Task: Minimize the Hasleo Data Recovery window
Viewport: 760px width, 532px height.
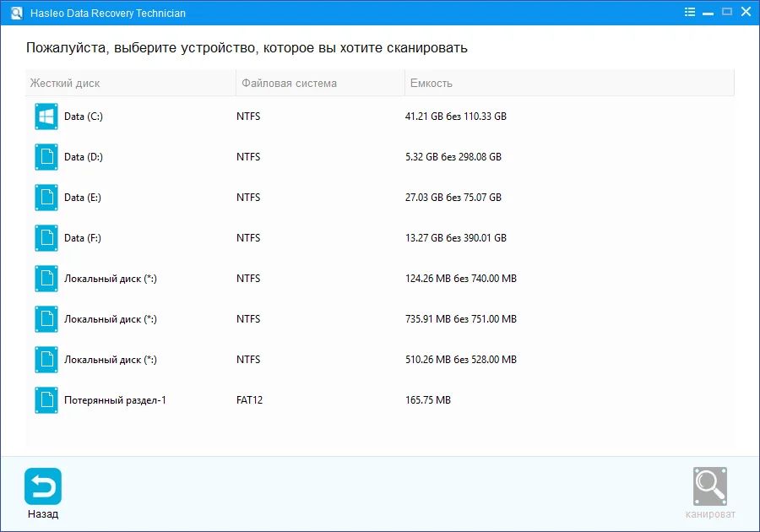Action: 708,13
